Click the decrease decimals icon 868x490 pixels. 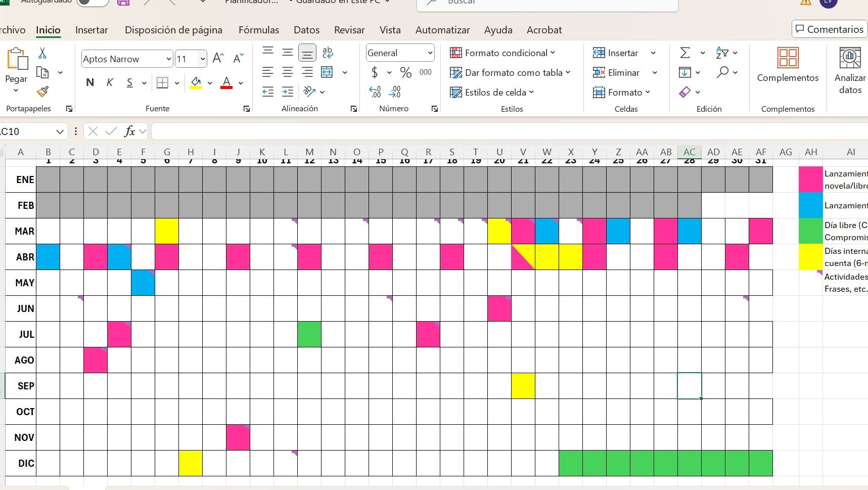(x=395, y=92)
